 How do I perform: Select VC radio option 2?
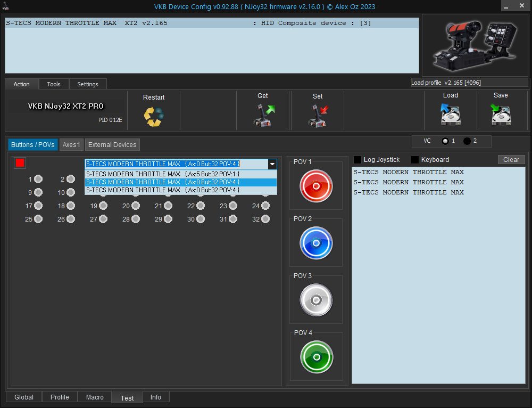pos(467,141)
